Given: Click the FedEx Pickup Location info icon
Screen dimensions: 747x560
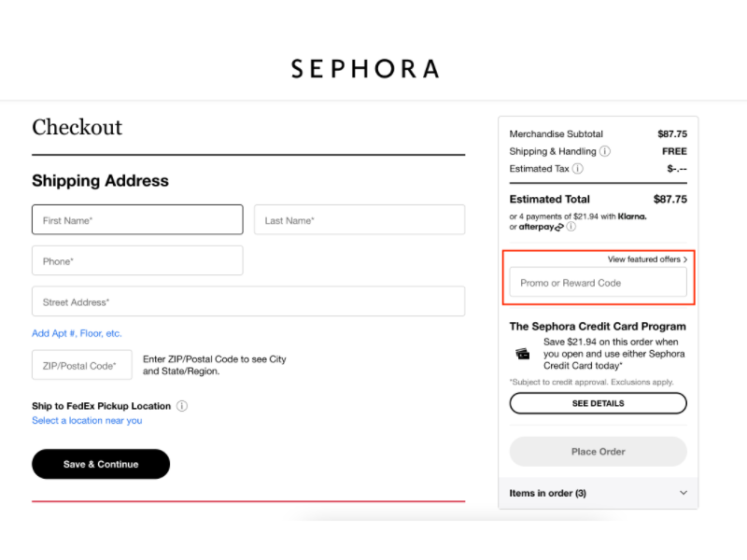Looking at the screenshot, I should pyautogui.click(x=181, y=406).
